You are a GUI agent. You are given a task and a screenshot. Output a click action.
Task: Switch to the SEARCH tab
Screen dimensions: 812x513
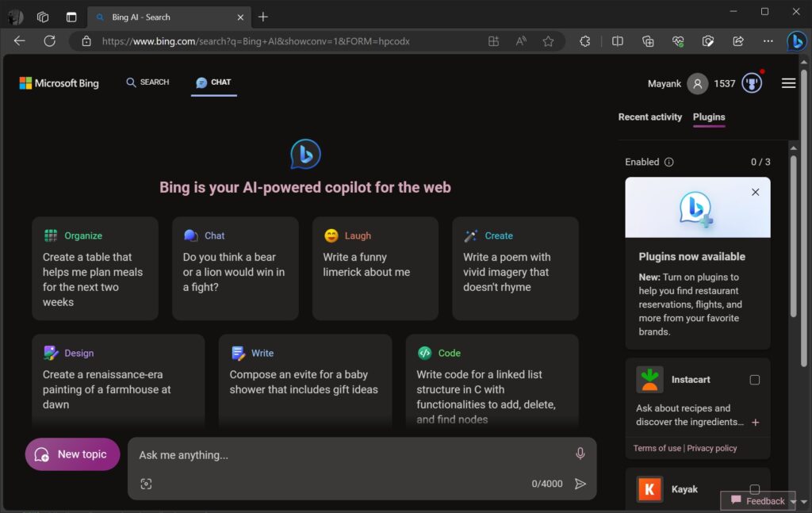(x=147, y=82)
